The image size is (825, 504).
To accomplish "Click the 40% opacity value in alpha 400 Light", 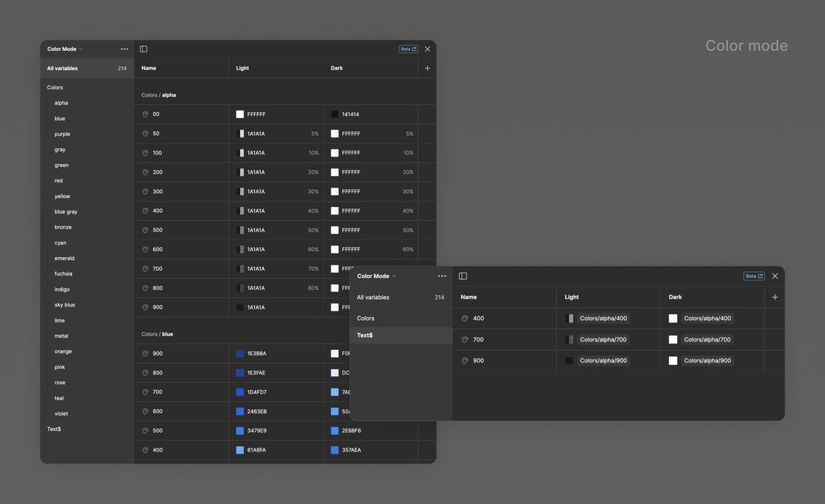I will 313,210.
